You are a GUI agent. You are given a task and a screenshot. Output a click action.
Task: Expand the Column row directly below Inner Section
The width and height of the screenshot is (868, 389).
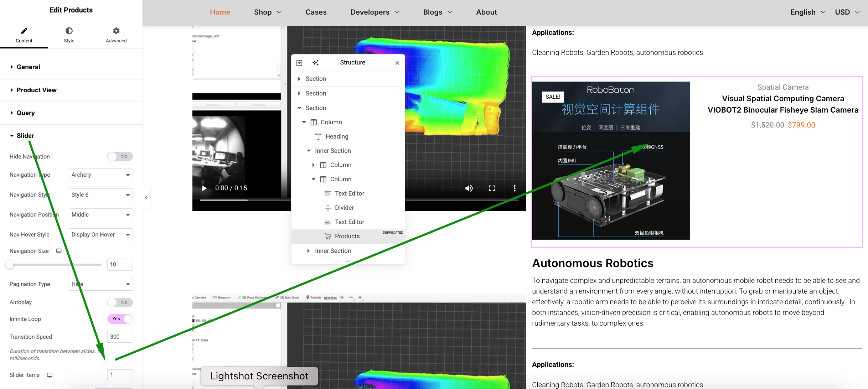pos(313,165)
